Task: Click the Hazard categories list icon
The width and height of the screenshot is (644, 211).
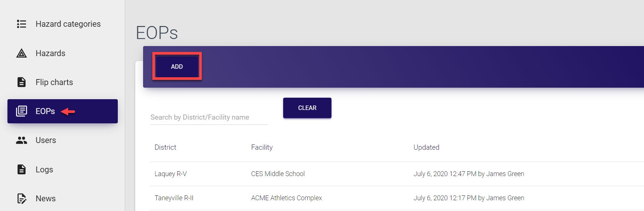Action: (22, 24)
